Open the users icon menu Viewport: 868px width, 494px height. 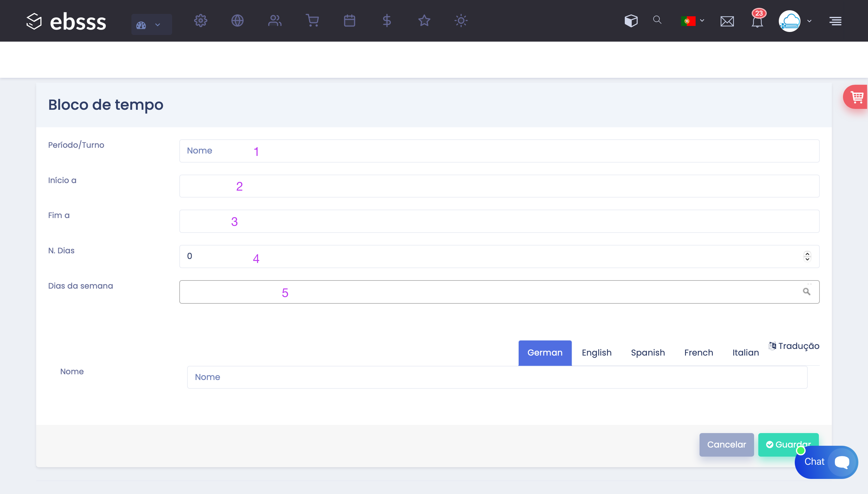pos(275,21)
